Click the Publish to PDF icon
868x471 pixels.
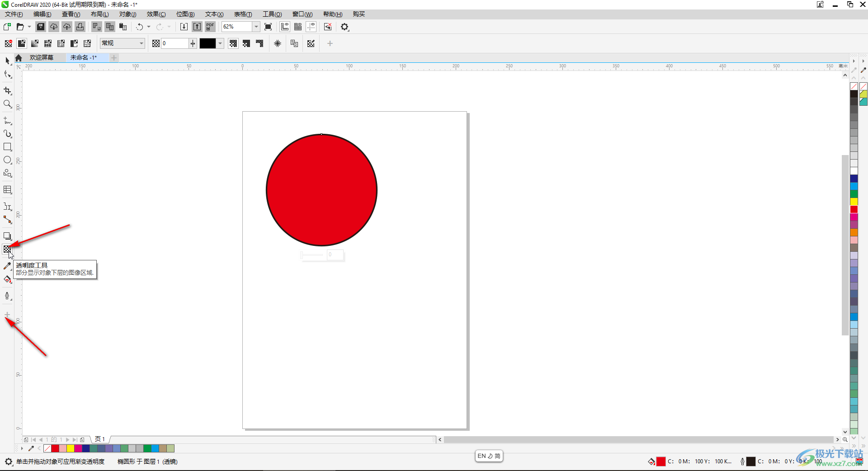tap(210, 27)
